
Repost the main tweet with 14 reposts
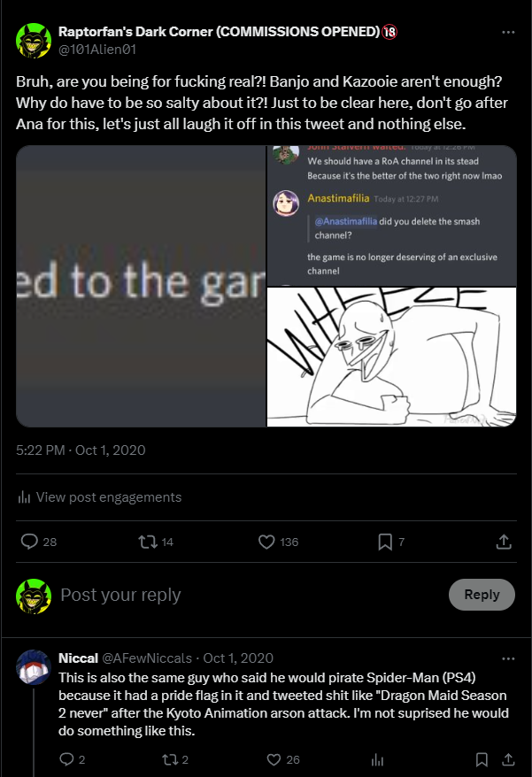click(x=148, y=542)
